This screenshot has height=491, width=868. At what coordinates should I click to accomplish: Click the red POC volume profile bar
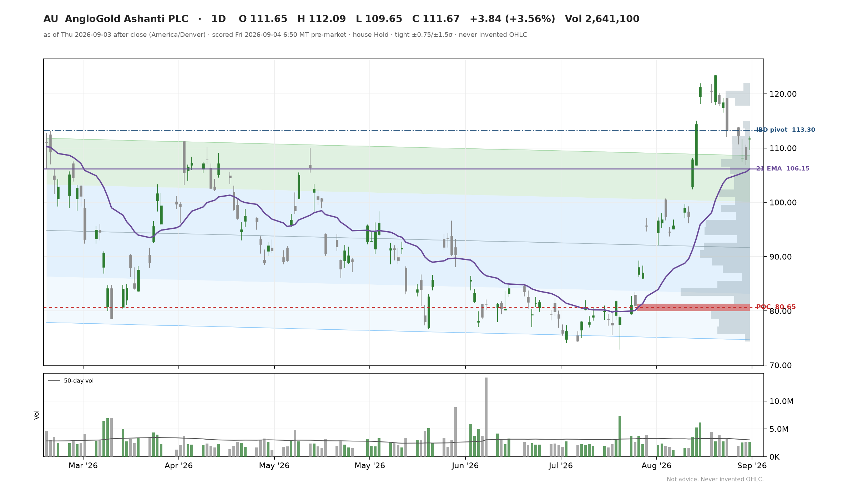pyautogui.click(x=693, y=307)
